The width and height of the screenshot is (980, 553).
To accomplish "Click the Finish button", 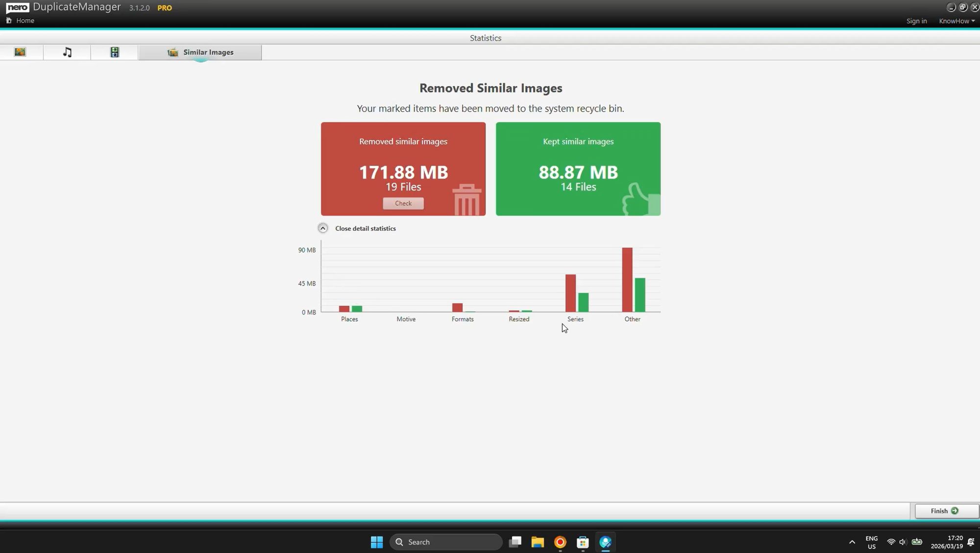I will pos(945,511).
